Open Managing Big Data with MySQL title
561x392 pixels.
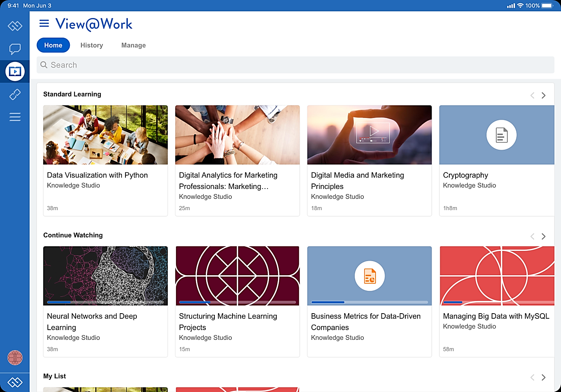pos(496,316)
